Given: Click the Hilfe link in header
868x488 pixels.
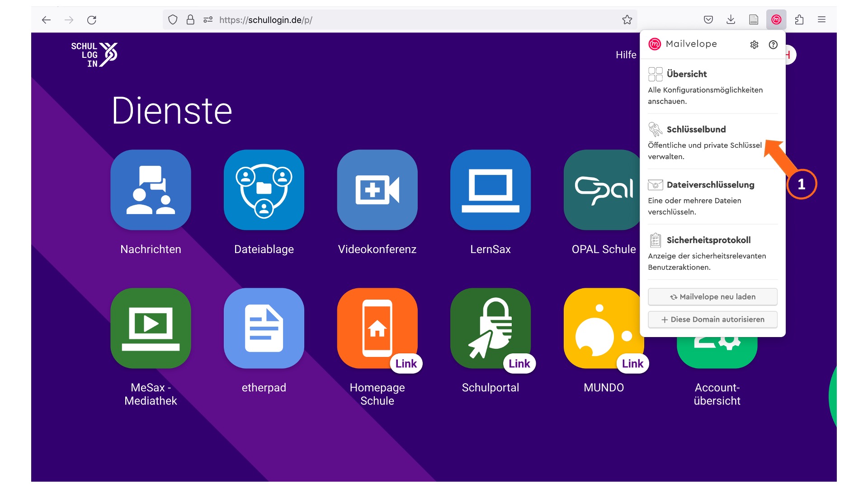Looking at the screenshot, I should point(626,55).
